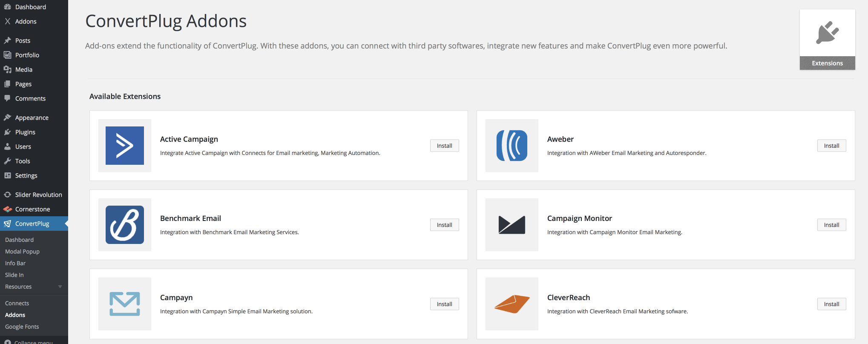Expand the Resources submenu arrow
The image size is (868, 344).
tap(60, 287)
